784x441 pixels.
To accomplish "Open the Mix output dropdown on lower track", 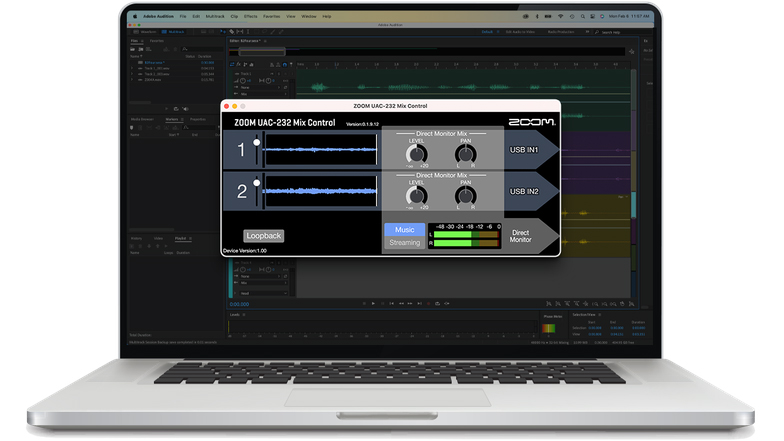I will (264, 282).
